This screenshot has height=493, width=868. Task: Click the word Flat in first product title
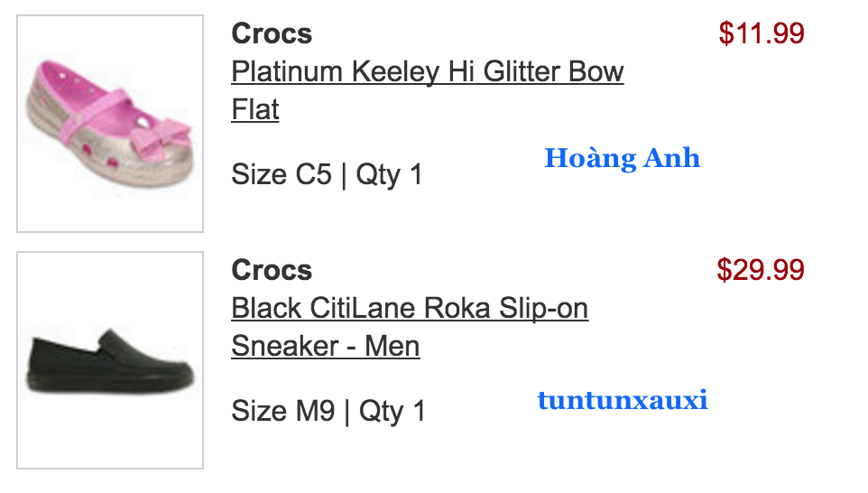coord(255,110)
